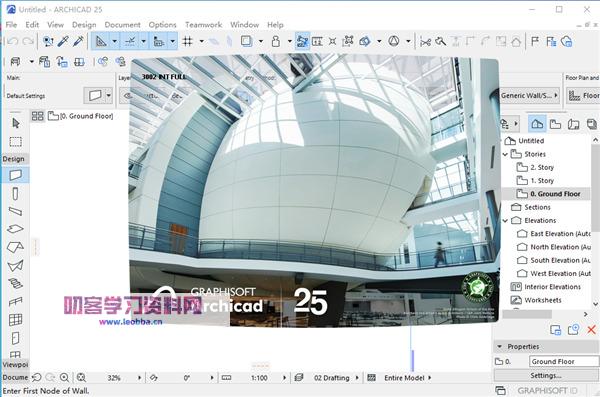Choose the Door tool in the toolbox
Image resolution: width=600 pixels, height=397 pixels.
pyautogui.click(x=15, y=338)
